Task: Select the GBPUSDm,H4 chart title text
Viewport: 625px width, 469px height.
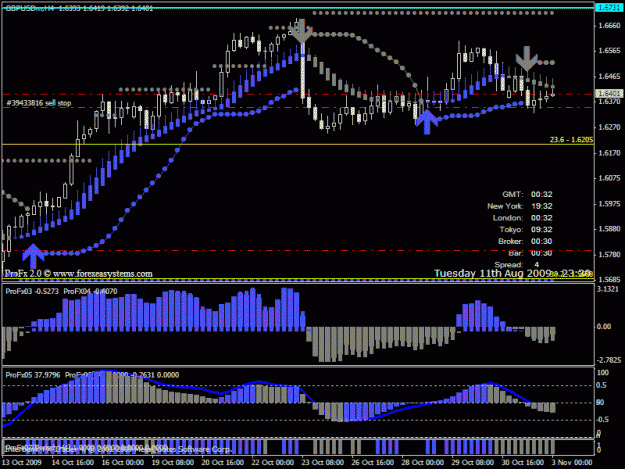Action: [79, 8]
